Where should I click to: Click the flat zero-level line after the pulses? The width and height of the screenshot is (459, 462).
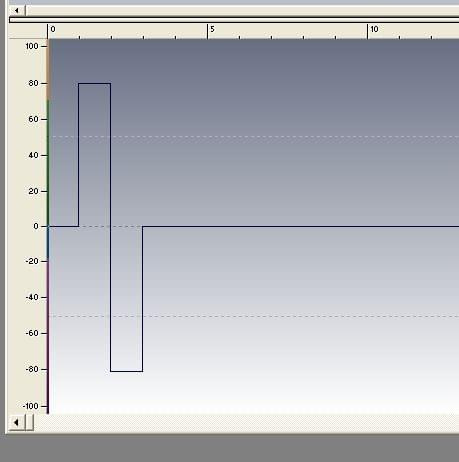(x=301, y=226)
